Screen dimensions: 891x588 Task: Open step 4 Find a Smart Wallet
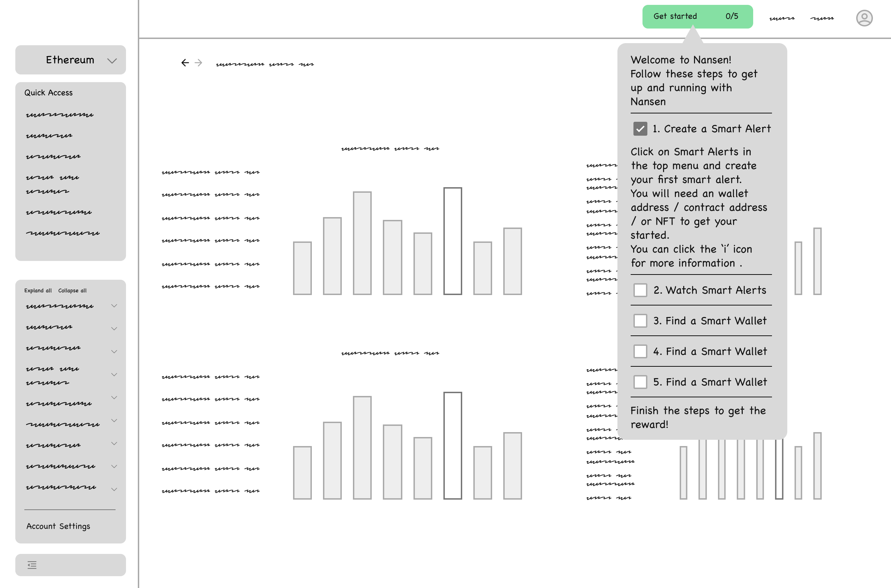[710, 351]
